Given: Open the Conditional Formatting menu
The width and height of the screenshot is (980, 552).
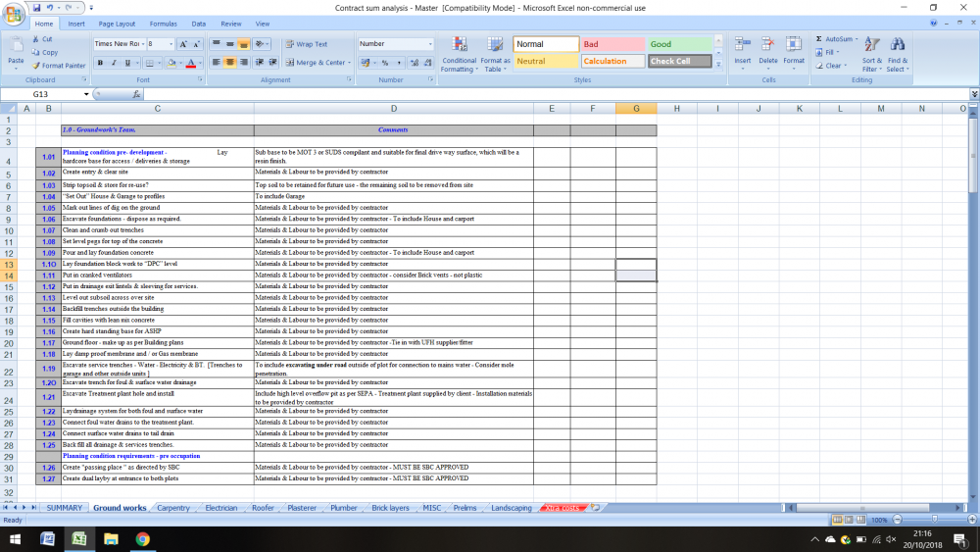Looking at the screenshot, I should click(459, 54).
